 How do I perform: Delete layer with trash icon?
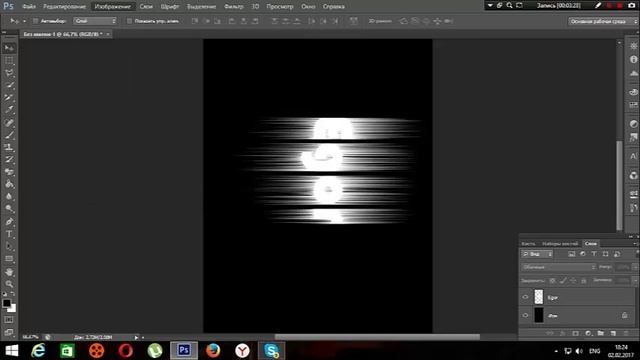coord(626,333)
